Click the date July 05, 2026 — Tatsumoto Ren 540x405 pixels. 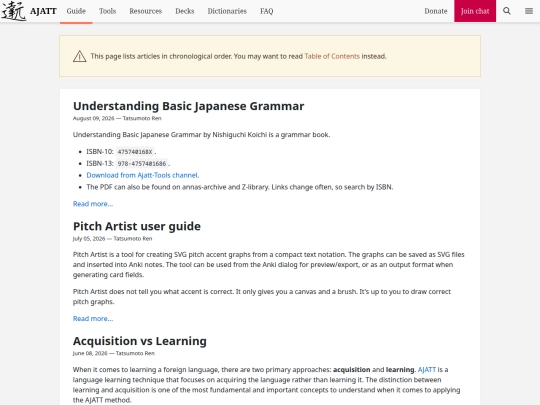coord(112,239)
